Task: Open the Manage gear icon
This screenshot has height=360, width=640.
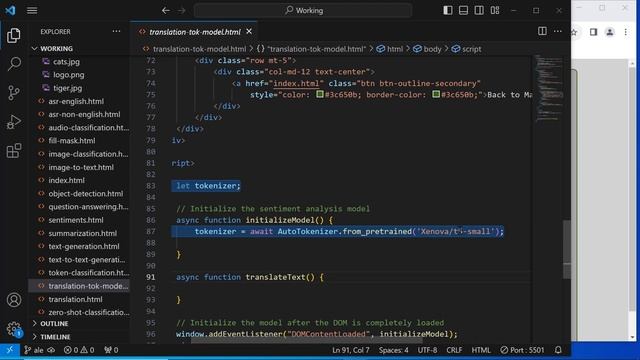Action: [x=13, y=328]
